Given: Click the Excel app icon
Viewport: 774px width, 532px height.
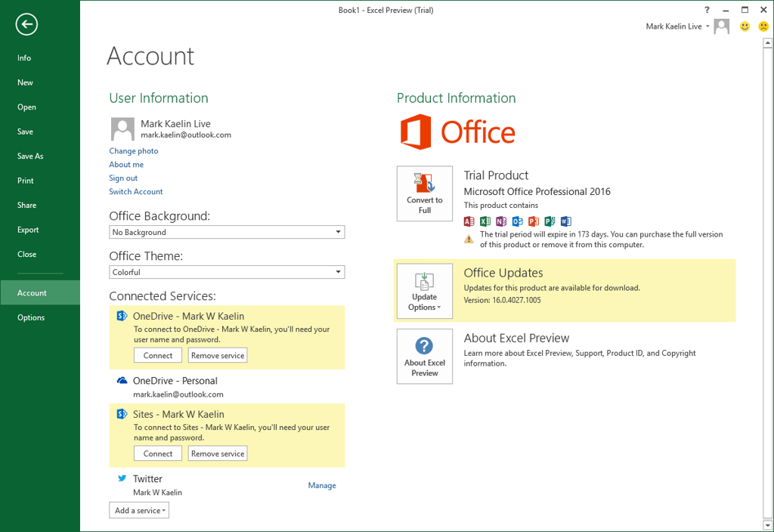Looking at the screenshot, I should [x=485, y=221].
